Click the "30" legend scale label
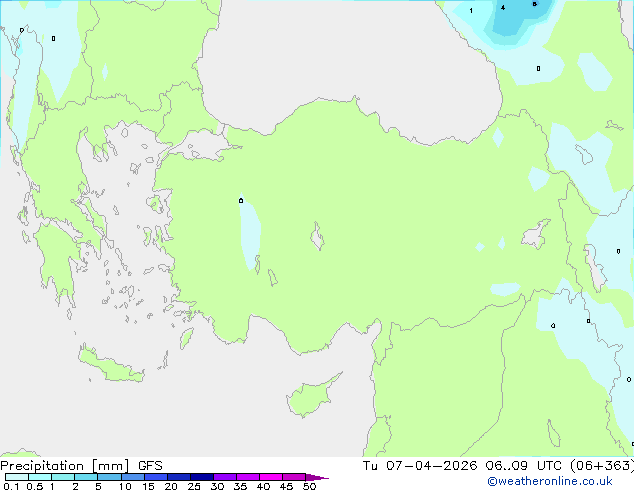 (217, 486)
